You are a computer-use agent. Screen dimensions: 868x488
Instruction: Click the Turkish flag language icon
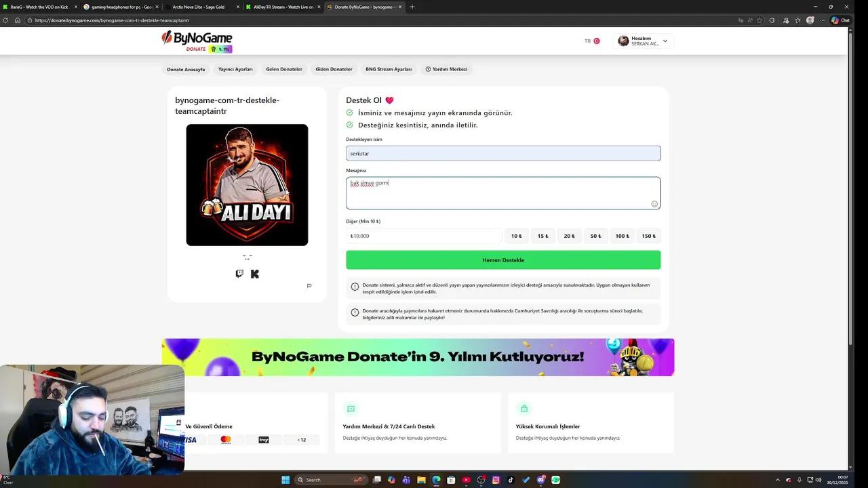[597, 41]
